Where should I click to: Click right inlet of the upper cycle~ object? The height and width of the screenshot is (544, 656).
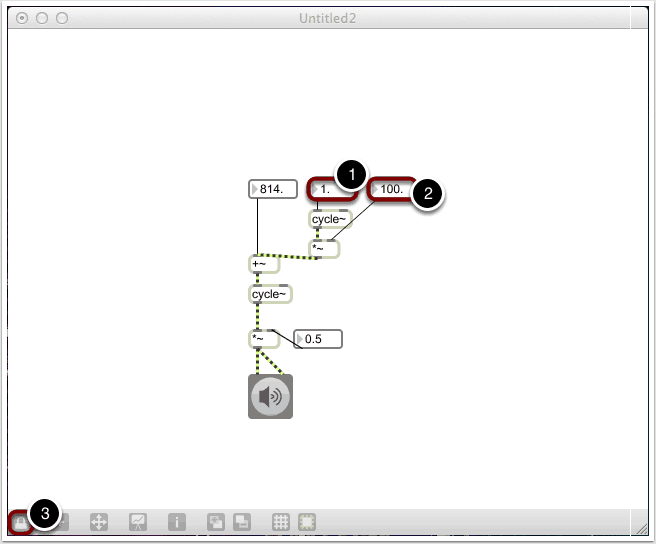pyautogui.click(x=343, y=211)
